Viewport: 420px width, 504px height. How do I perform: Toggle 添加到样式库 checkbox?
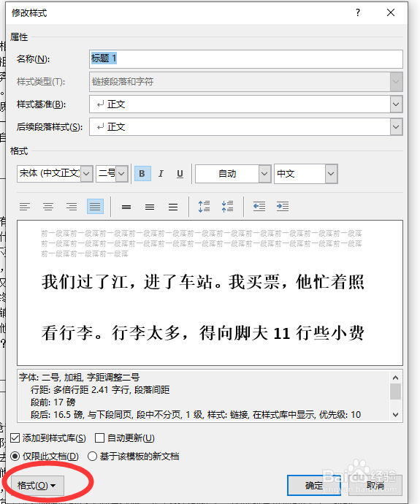(x=15, y=438)
